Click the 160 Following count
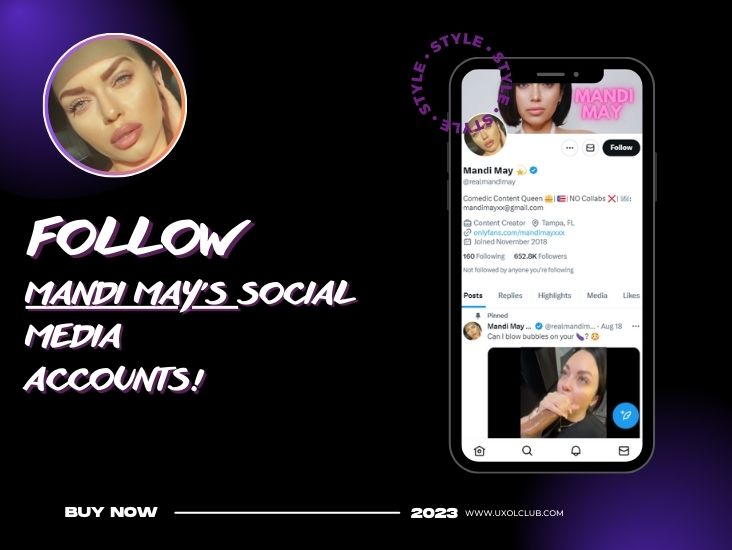 pos(484,256)
